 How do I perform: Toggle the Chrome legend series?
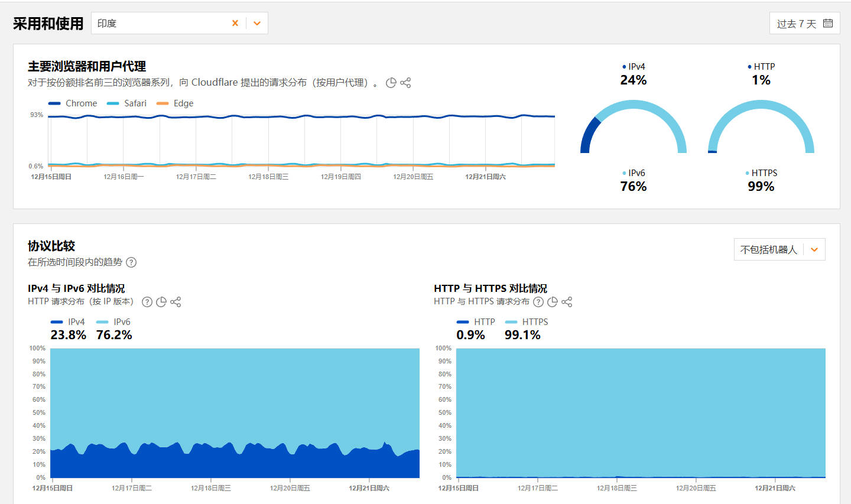click(73, 103)
